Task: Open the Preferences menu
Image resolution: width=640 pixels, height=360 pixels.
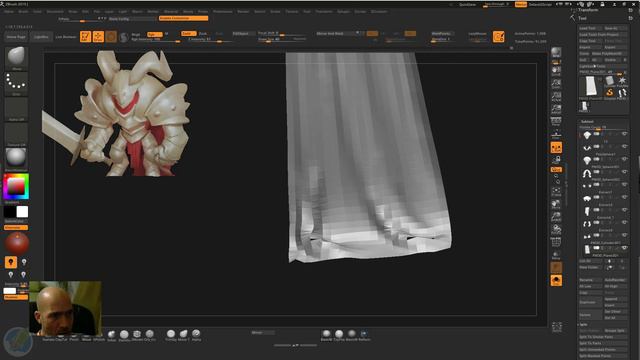Action: click(223, 12)
